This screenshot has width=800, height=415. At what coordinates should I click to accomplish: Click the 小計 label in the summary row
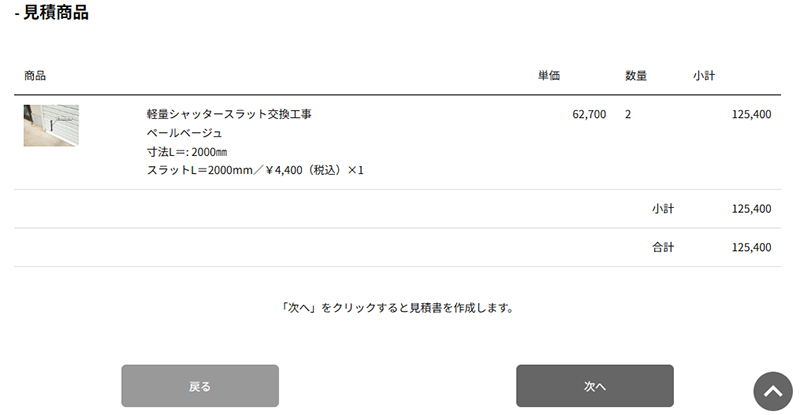pyautogui.click(x=662, y=209)
